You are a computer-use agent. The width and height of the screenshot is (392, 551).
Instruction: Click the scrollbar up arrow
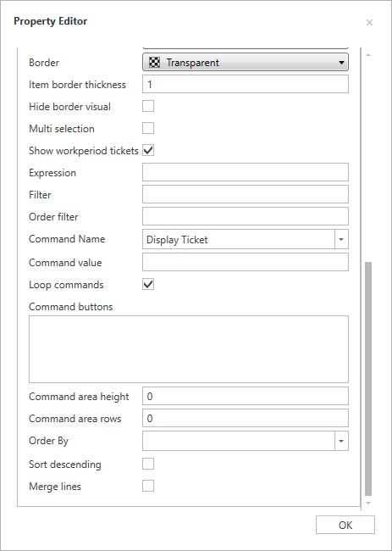368,55
